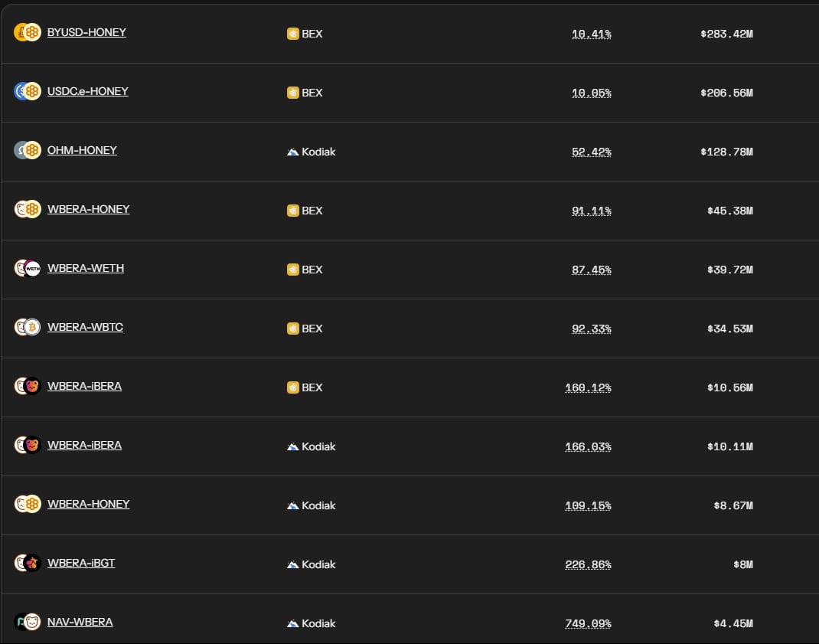Click the 10.41% rate for BYUSD-HONEY
This screenshot has width=819, height=644.
591,34
